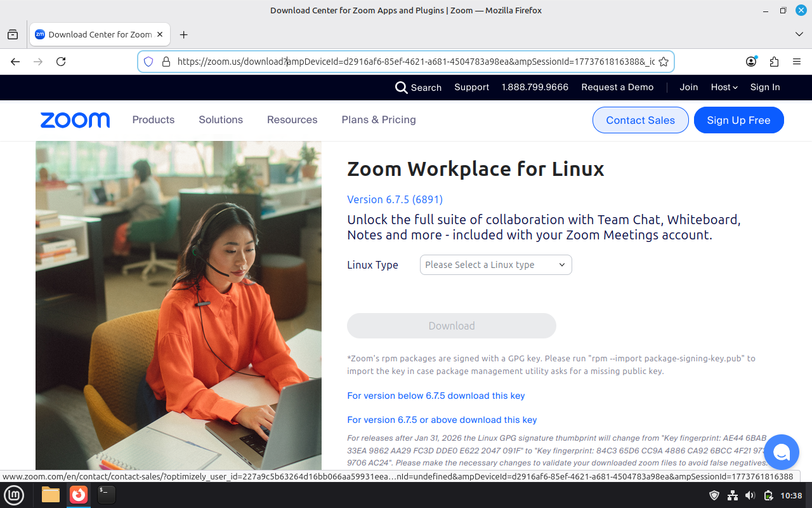This screenshot has height=508, width=812.
Task: Close the Download Center tab
Action: [x=160, y=35]
